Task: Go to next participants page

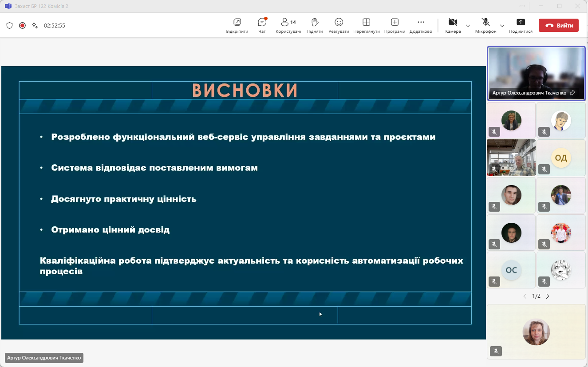Action: pyautogui.click(x=548, y=296)
